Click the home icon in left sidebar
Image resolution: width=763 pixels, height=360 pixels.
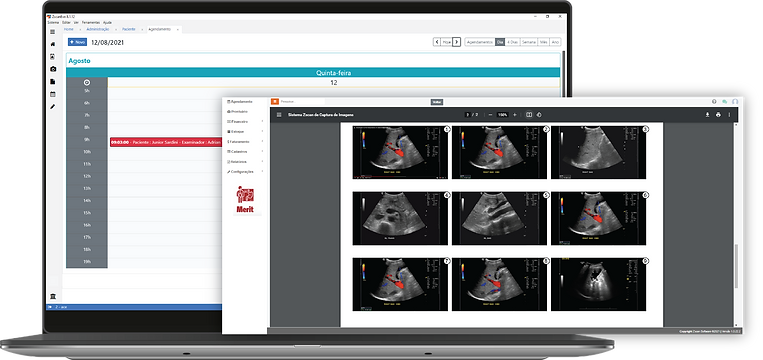click(x=53, y=44)
